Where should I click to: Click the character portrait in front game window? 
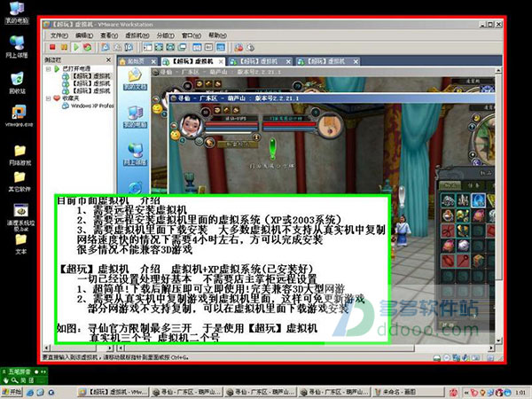pyautogui.click(x=191, y=125)
